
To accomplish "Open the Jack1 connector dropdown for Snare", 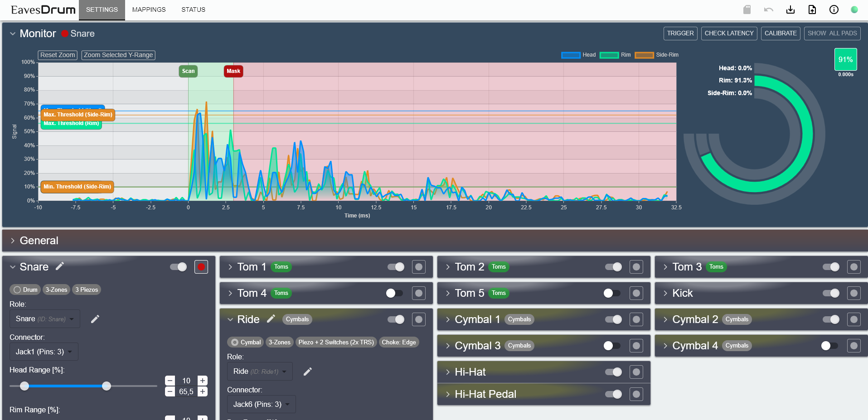I will pos(43,351).
